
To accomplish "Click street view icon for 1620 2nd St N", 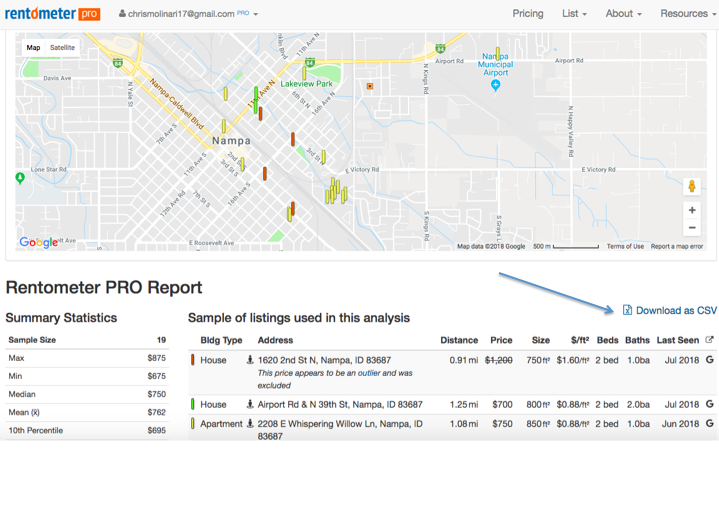I will 250,360.
